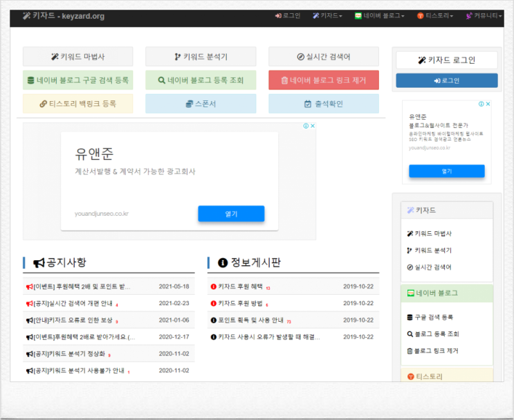Image resolution: width=514 pixels, height=420 pixels.
Task: Click 열기 in the sidebar 유앤준 ad
Action: (x=447, y=171)
